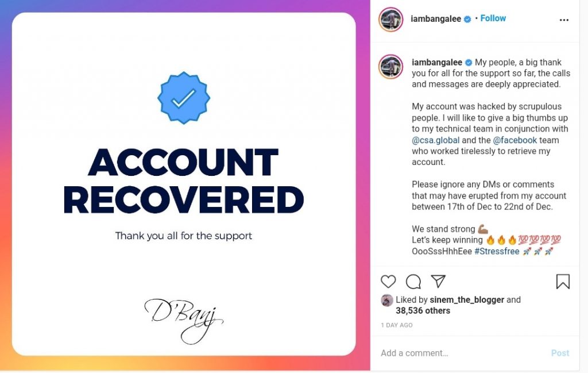588x373 pixels.
Task: Like the post with the heart icon
Action: tap(389, 281)
